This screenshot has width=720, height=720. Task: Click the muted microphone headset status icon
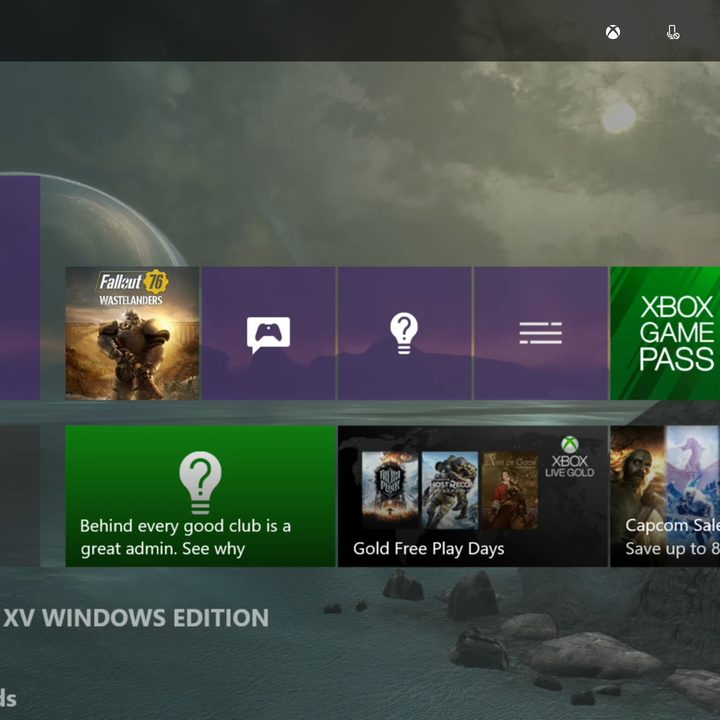pyautogui.click(x=673, y=33)
